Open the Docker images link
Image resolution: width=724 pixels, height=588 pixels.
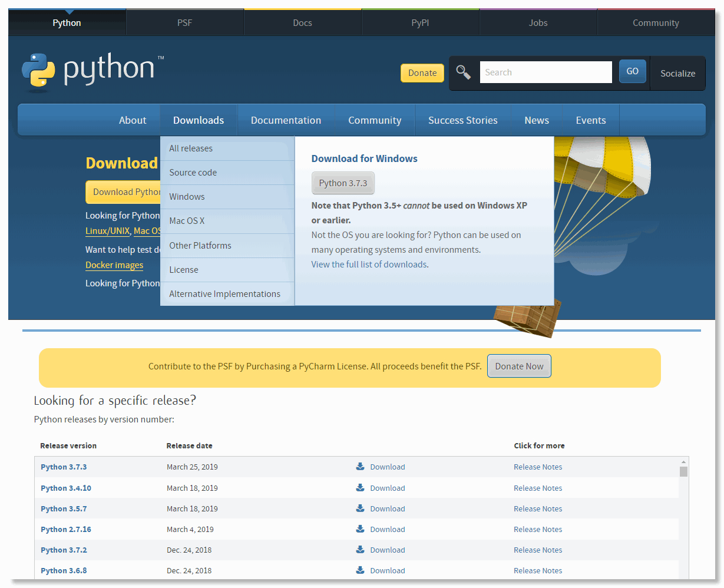click(114, 265)
